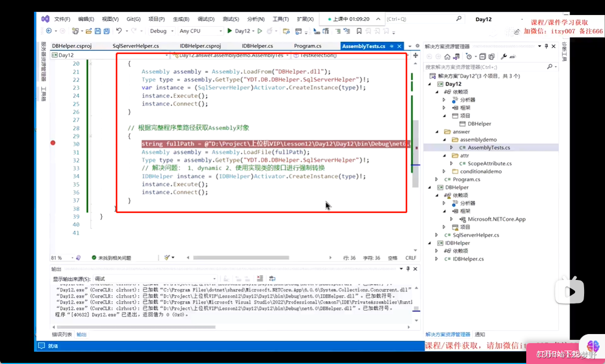Collapse the answer folder
The height and width of the screenshot is (364, 605).
(x=437, y=132)
